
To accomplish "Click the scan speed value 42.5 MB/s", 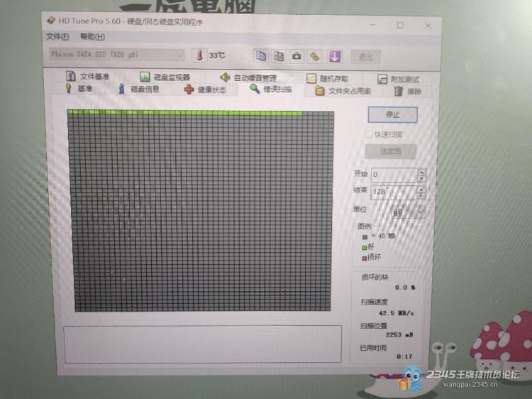I will pos(396,313).
